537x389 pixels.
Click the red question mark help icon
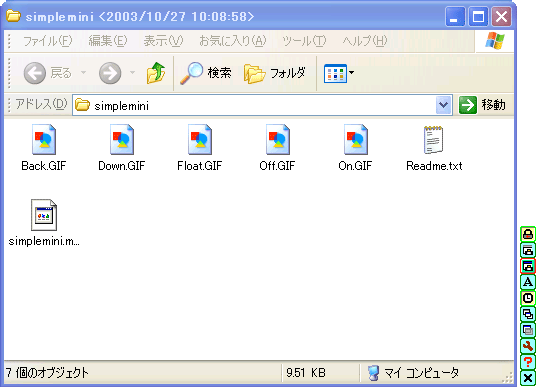[528, 362]
